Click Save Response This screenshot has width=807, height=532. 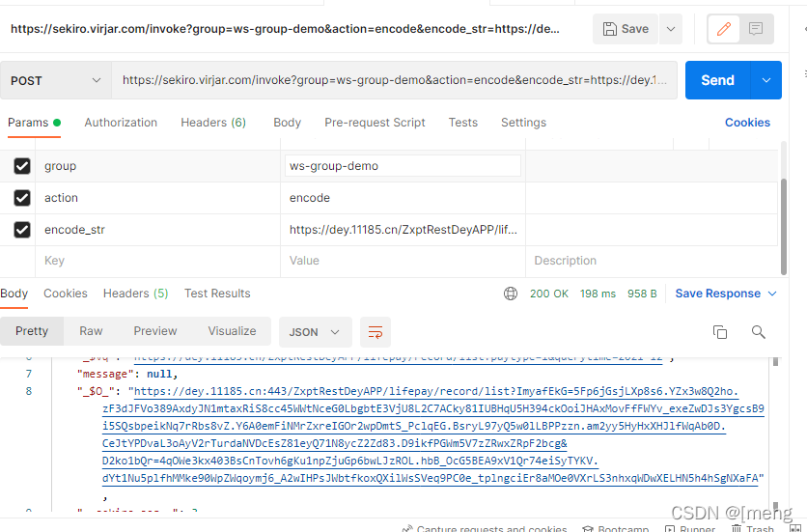(717, 294)
